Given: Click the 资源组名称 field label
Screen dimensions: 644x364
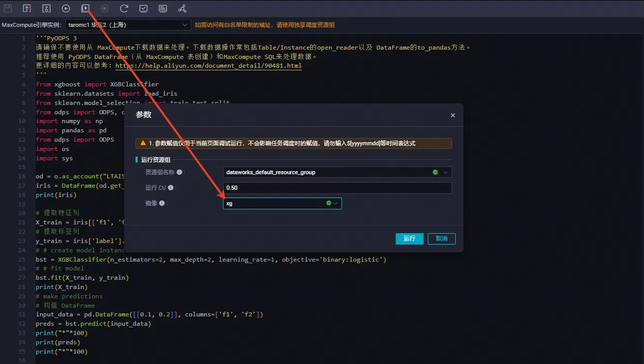Looking at the screenshot, I should click(x=160, y=172).
